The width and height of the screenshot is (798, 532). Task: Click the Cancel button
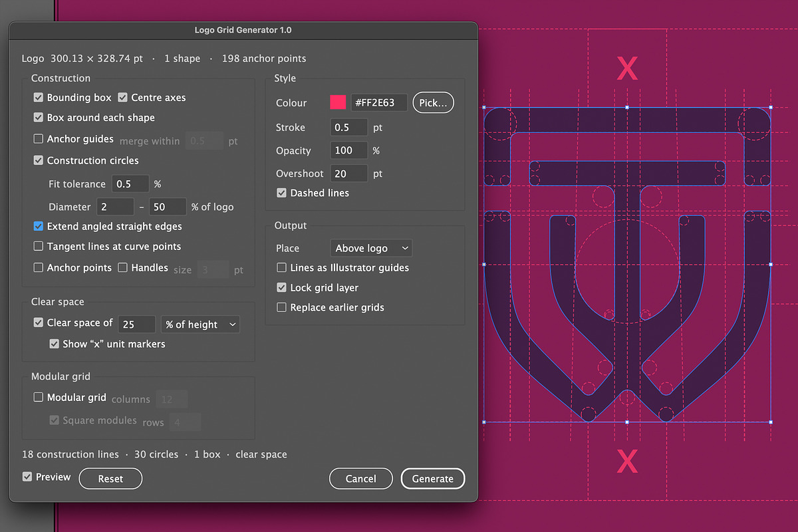(361, 479)
